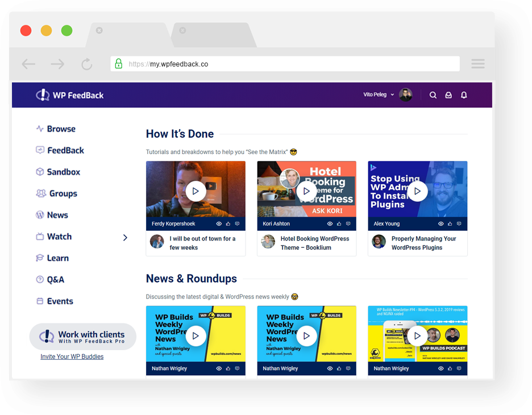The width and height of the screenshot is (532, 415).
Task: Open Events in the sidebar
Action: point(55,301)
